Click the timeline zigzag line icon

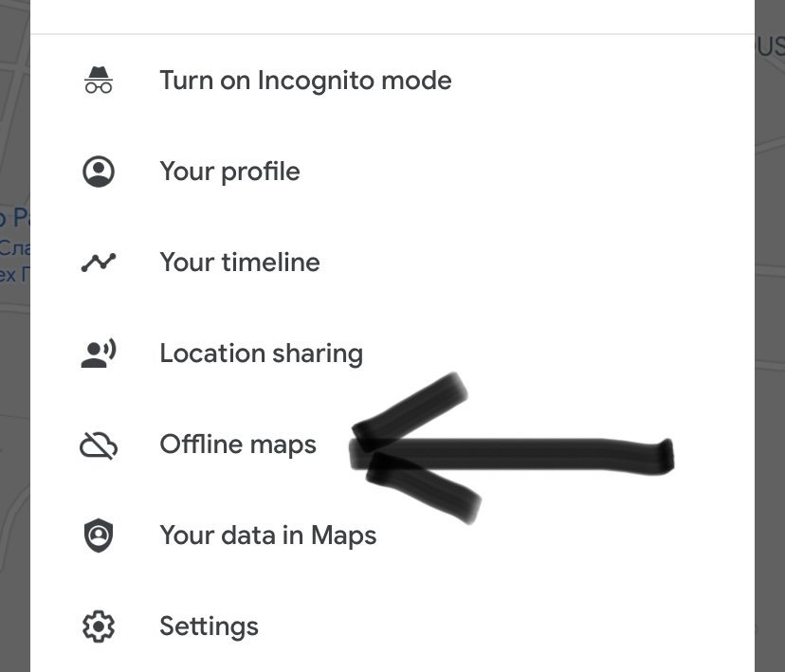[x=99, y=263]
